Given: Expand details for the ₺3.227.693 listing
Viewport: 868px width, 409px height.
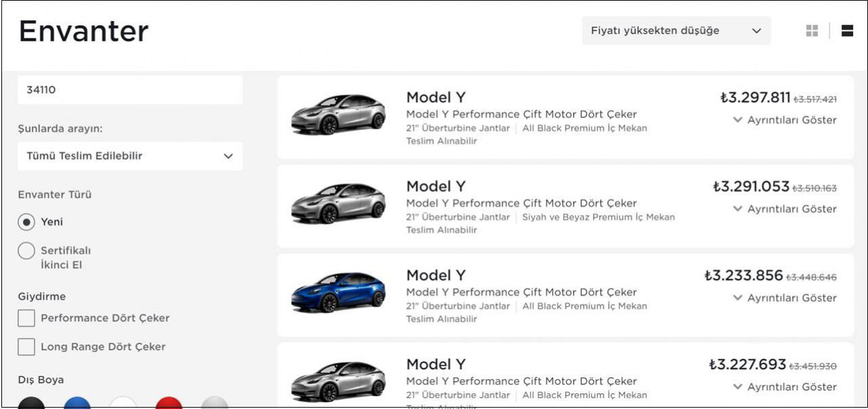Looking at the screenshot, I should [x=785, y=387].
